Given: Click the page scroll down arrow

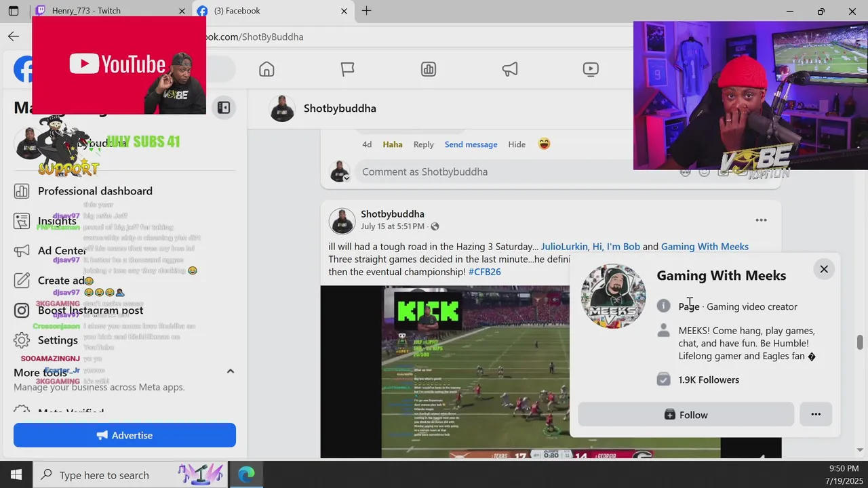Looking at the screenshot, I should click(860, 449).
